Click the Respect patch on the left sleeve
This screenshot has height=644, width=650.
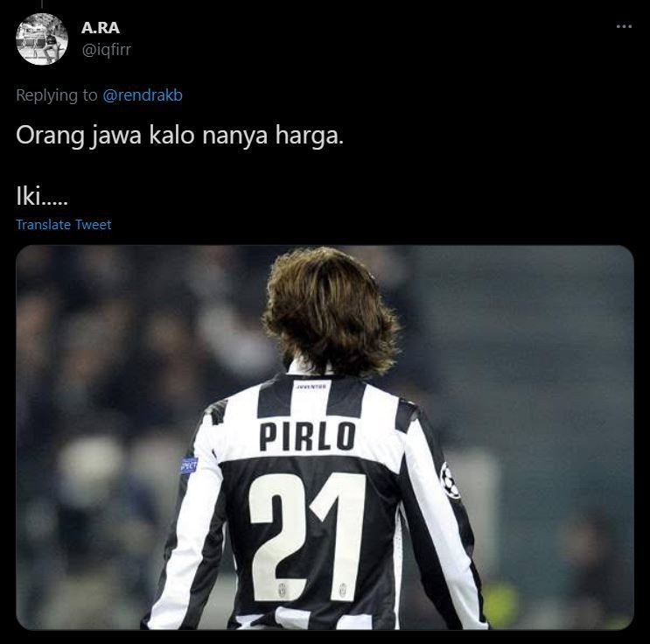coord(189,465)
